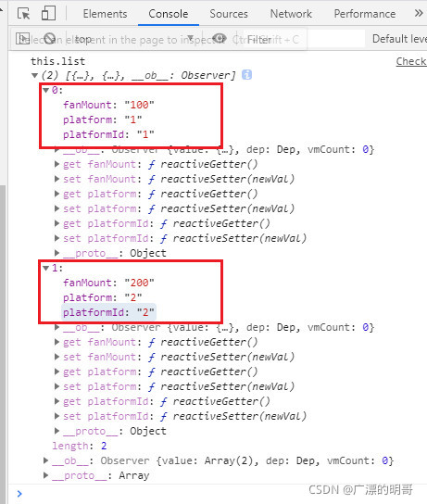427x504 pixels.
Task: Collapse the array item 0
Action: coord(46,90)
